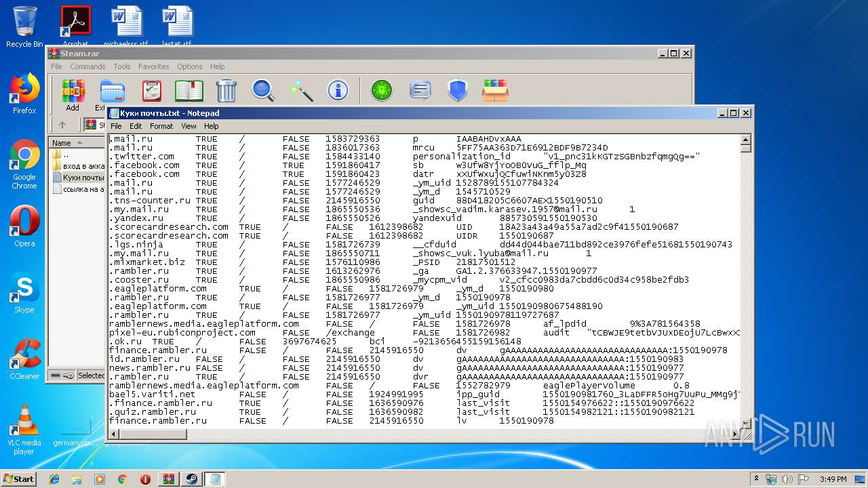The width and height of the screenshot is (868, 488).
Task: Click Comment icon in WinRAR toolbar
Action: (420, 91)
